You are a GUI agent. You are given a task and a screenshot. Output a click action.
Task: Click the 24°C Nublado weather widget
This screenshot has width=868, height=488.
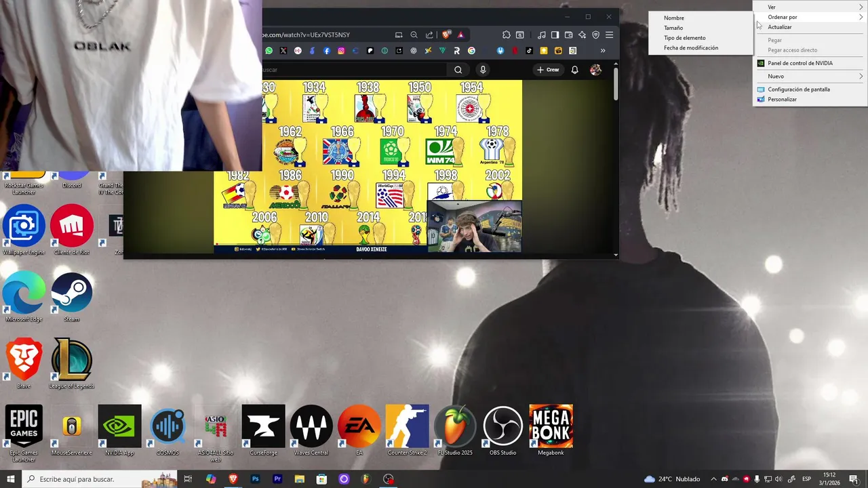[x=672, y=479]
